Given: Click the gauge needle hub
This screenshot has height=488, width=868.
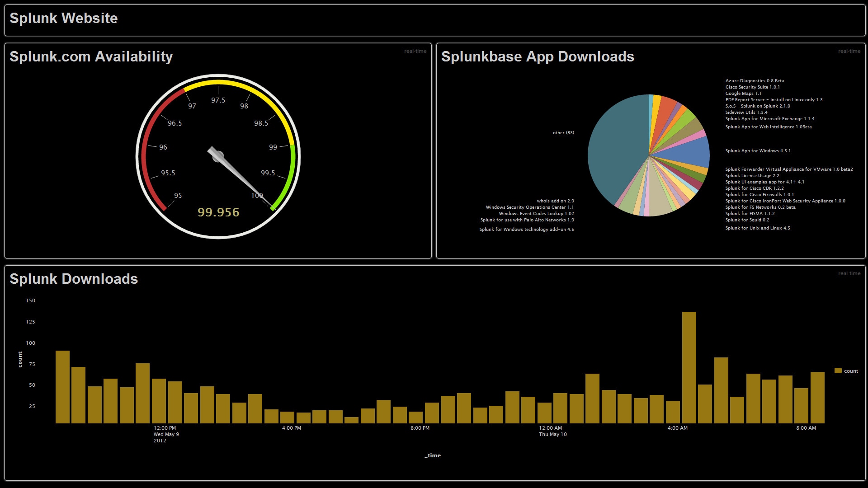Looking at the screenshot, I should [x=218, y=156].
